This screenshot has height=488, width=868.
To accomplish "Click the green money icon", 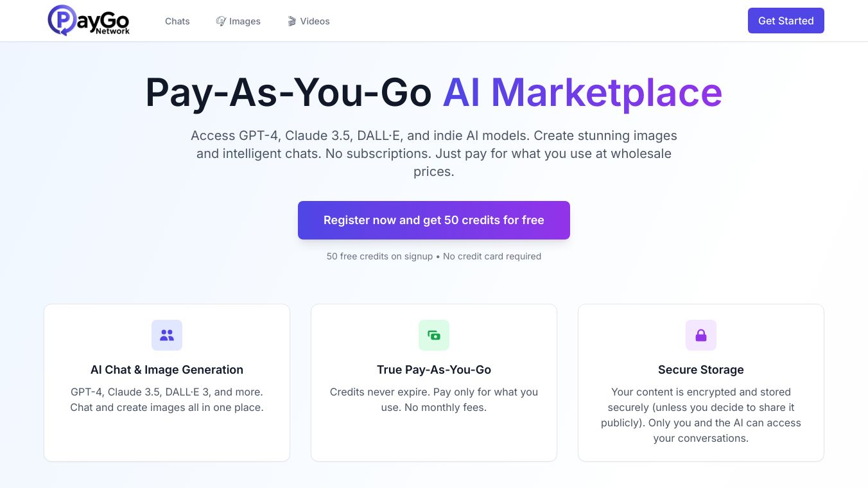I will click(434, 335).
